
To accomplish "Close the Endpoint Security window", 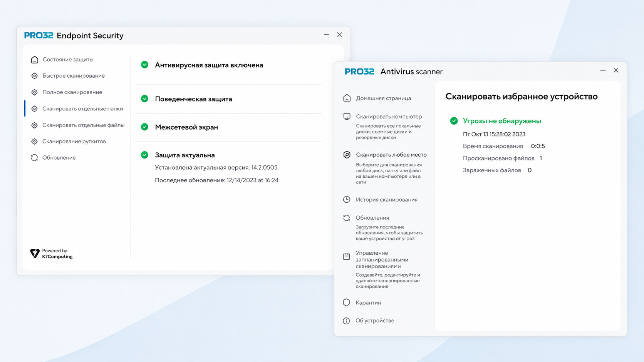I will click(339, 35).
